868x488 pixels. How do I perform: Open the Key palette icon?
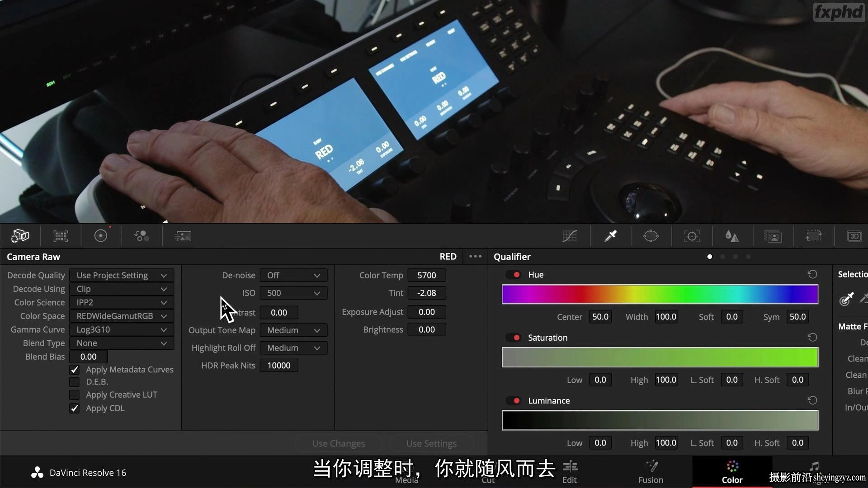(x=773, y=236)
